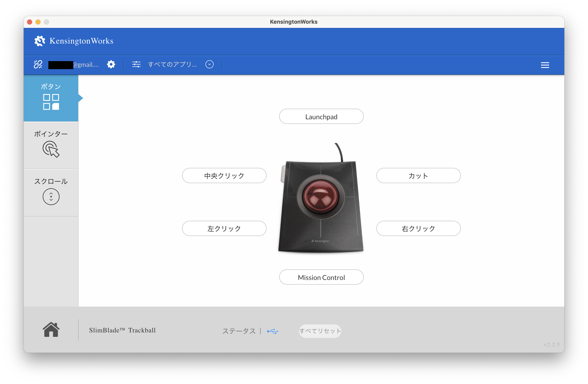Click the @gmail account label
The image size is (588, 384).
(x=73, y=65)
